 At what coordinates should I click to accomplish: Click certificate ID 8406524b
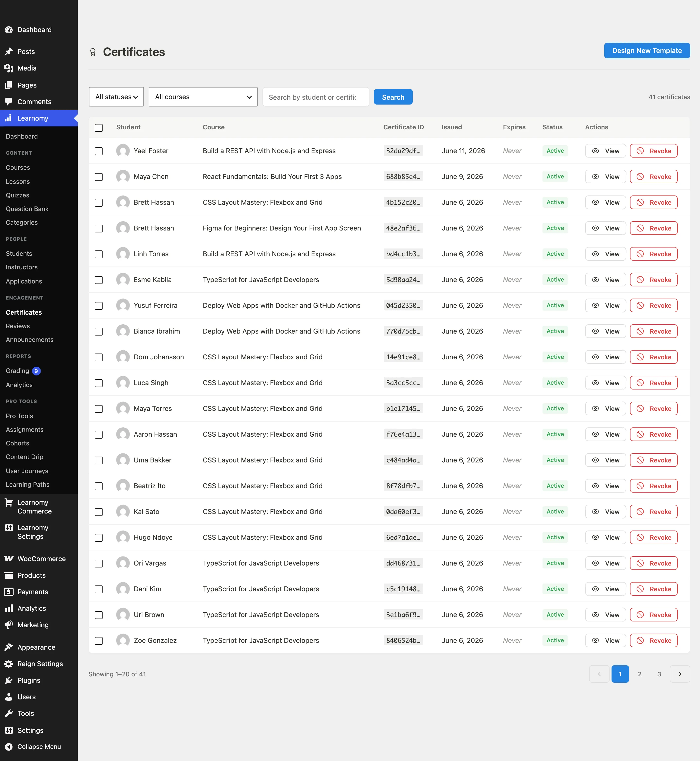(x=403, y=640)
